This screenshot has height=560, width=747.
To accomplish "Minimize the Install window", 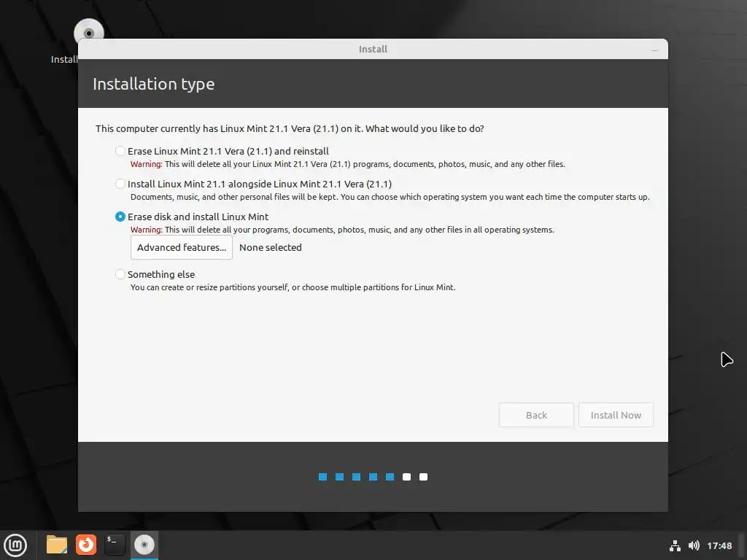I will point(654,50).
